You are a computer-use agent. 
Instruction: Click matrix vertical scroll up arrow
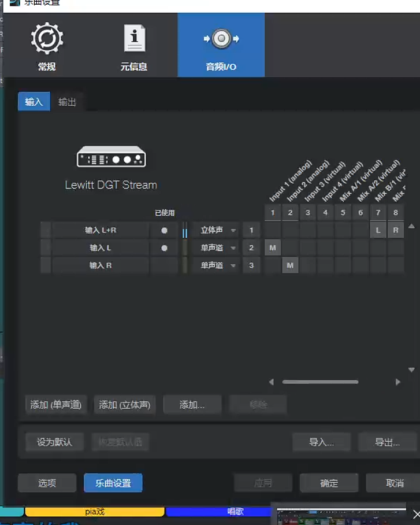412,226
